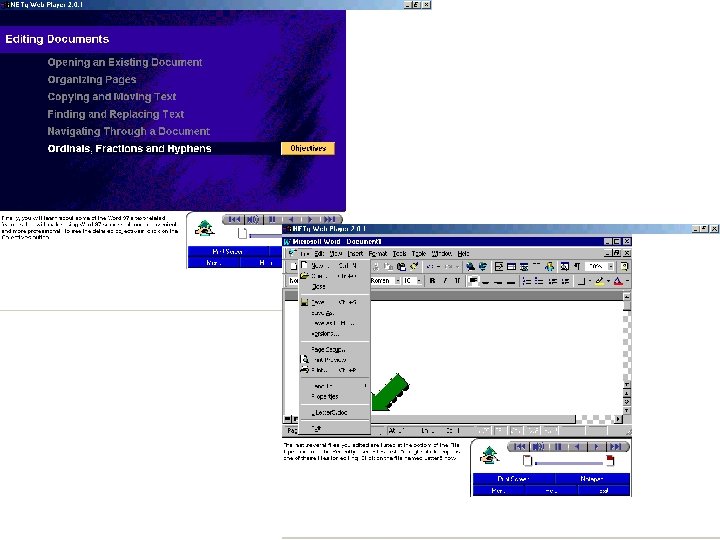Open the Table menu in Word

pos(419,253)
